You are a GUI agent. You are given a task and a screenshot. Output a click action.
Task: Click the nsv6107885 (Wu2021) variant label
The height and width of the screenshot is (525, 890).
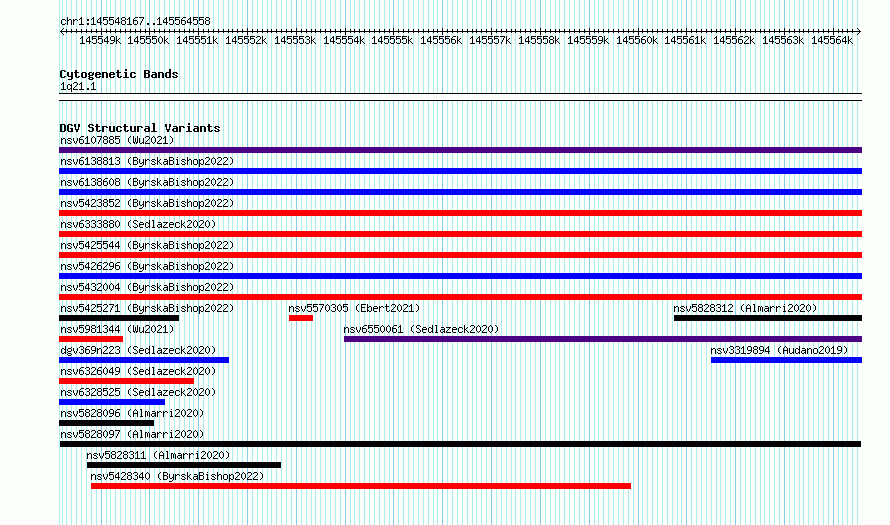click(x=117, y=140)
